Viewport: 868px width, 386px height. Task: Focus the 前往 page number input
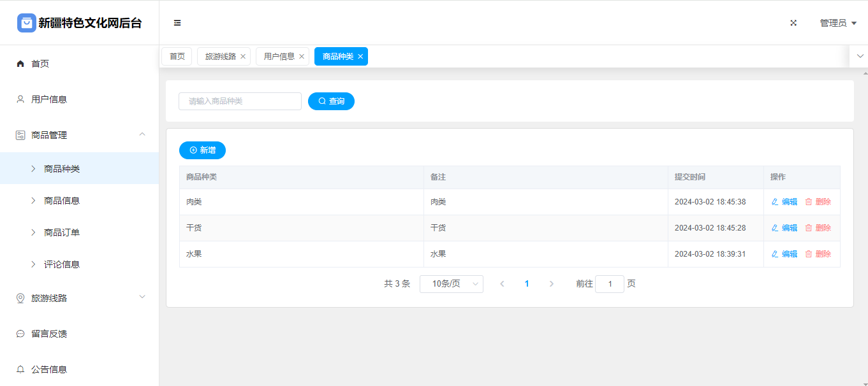coord(610,284)
